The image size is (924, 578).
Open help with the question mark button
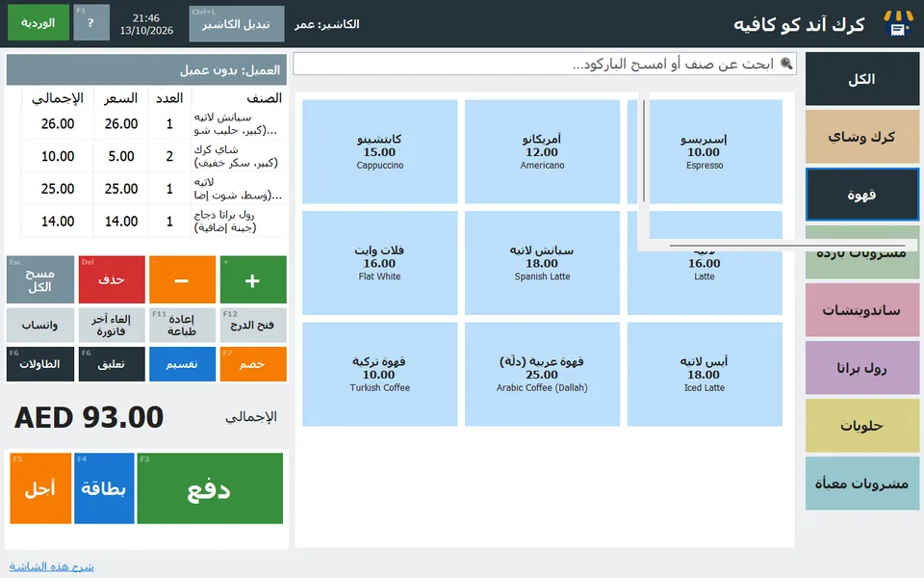pos(91,22)
